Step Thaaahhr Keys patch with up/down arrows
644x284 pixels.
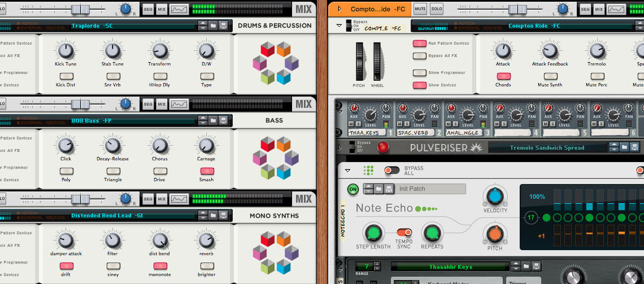516,266
